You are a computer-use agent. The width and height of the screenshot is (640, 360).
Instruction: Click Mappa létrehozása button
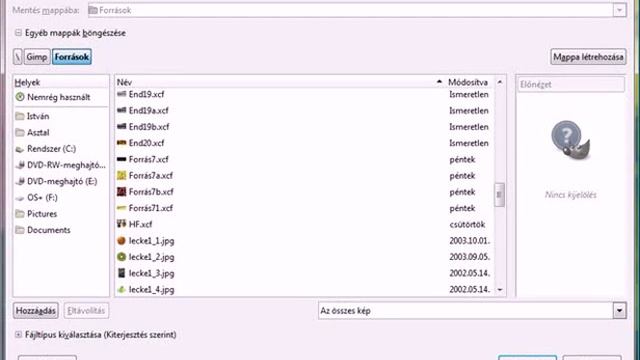[x=588, y=57]
